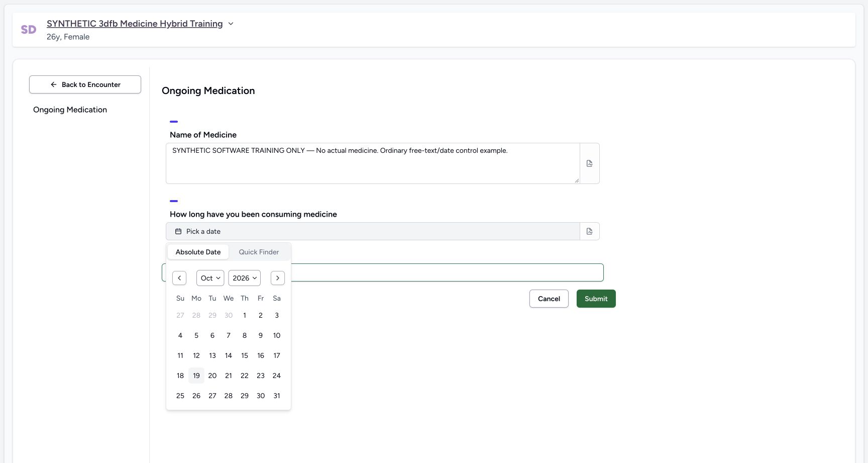Select Ongoing Medication in the sidebar
868x463 pixels.
point(70,110)
